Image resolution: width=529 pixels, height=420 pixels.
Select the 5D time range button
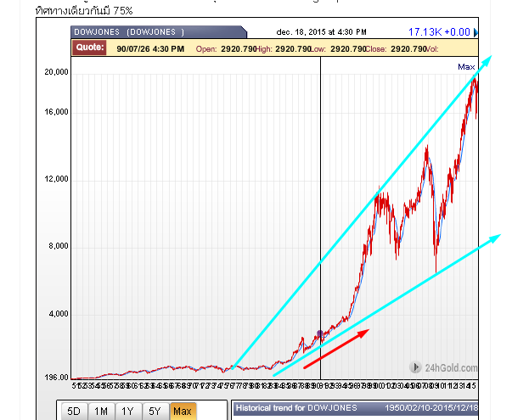(x=74, y=412)
